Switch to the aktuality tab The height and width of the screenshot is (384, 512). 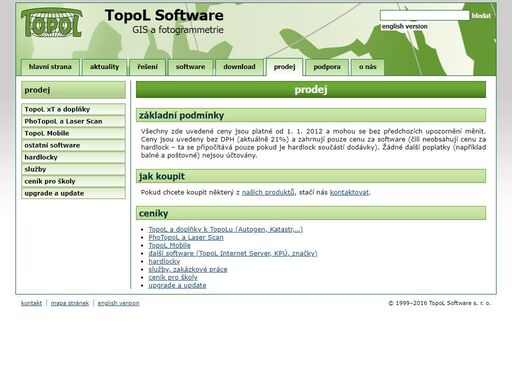(104, 67)
